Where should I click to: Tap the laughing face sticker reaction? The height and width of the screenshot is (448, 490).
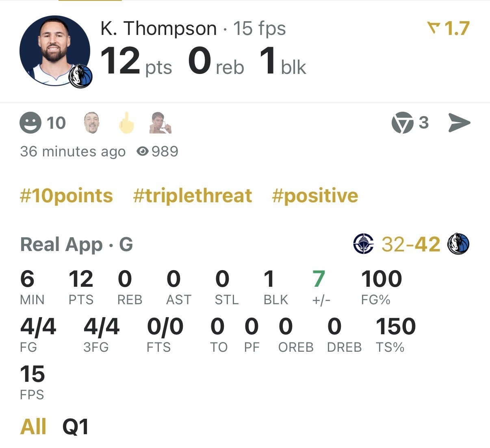91,123
